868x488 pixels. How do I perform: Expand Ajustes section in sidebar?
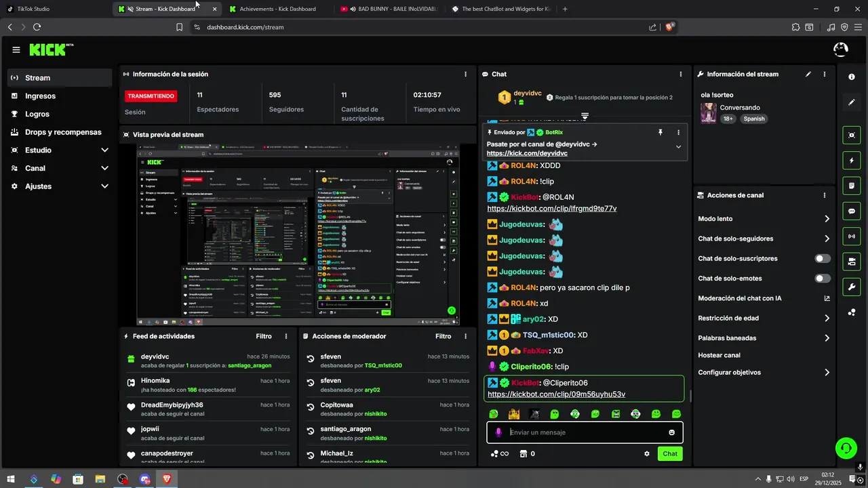tap(104, 186)
